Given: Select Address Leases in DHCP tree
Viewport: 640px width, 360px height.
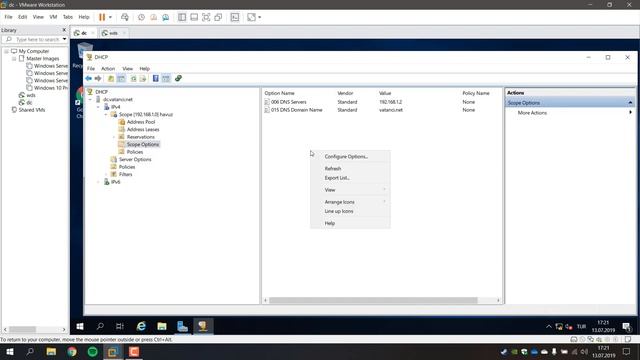Looking at the screenshot, I should (143, 129).
